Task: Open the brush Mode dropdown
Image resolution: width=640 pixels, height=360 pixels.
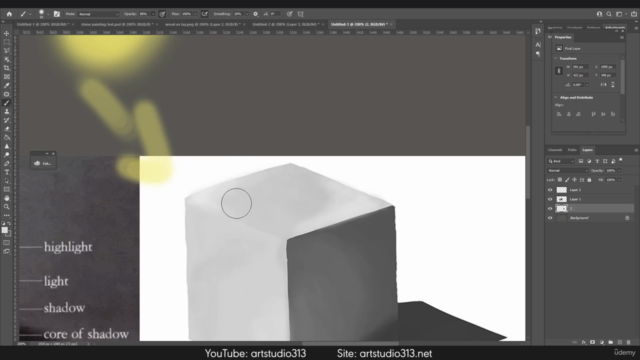Action: coord(99,14)
